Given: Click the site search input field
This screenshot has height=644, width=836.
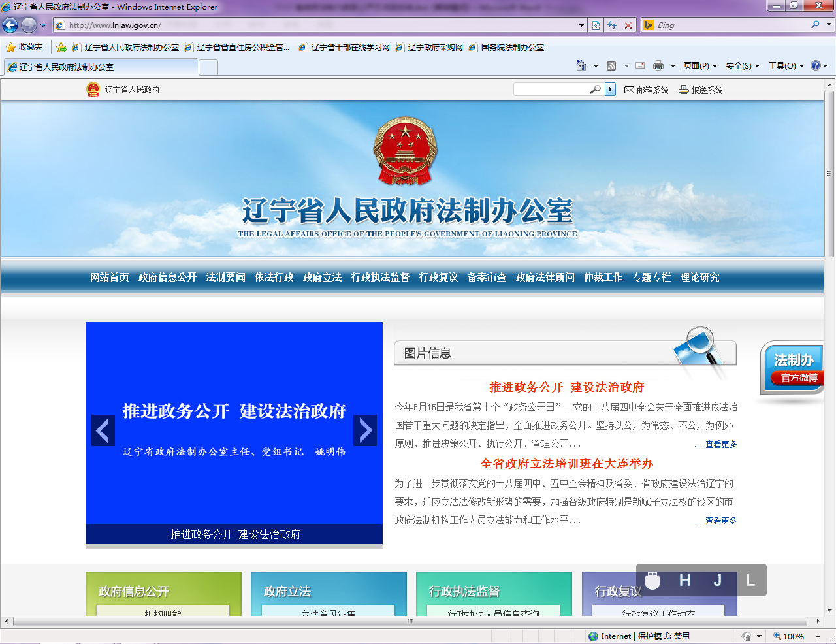Looking at the screenshot, I should coord(552,89).
